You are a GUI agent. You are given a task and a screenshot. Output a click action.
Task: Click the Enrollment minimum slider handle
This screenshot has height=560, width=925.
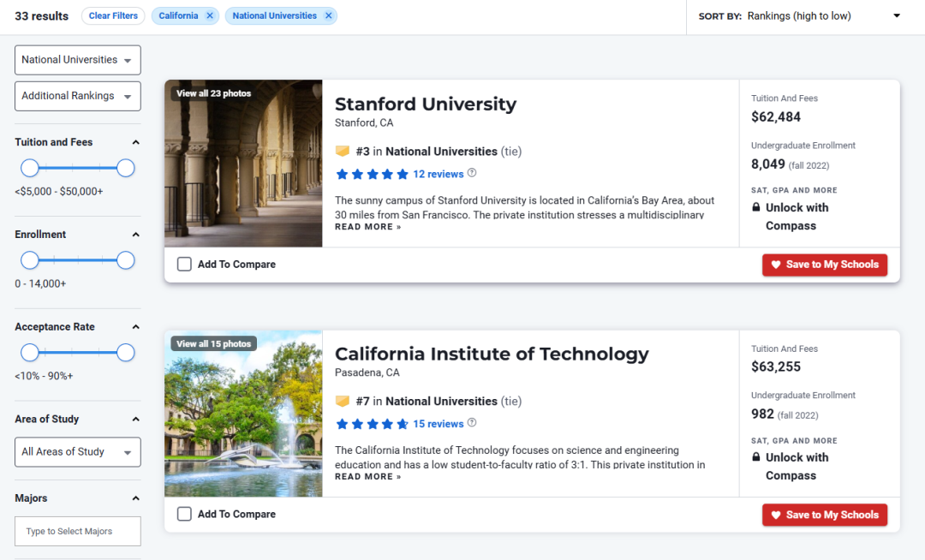coord(29,260)
